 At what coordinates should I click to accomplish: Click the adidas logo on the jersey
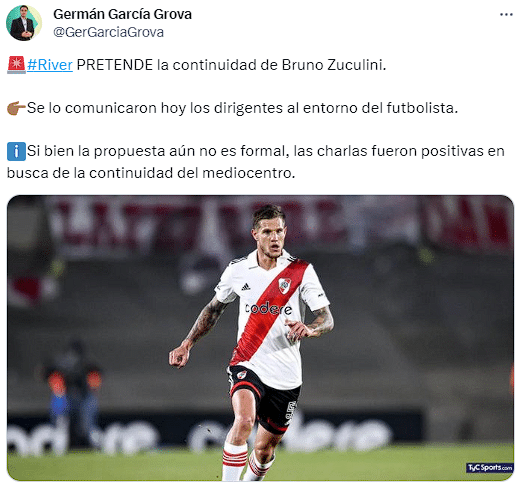[x=246, y=287]
